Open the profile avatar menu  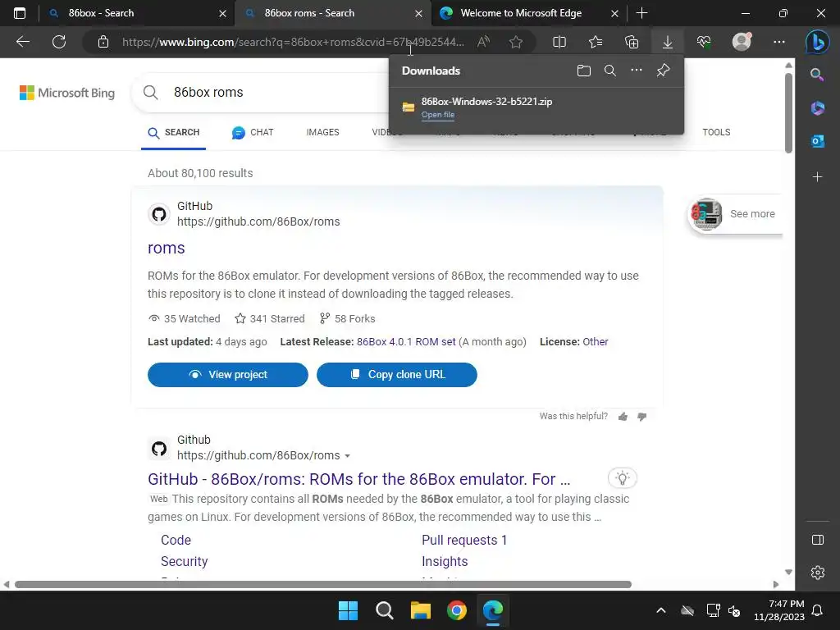(x=742, y=41)
